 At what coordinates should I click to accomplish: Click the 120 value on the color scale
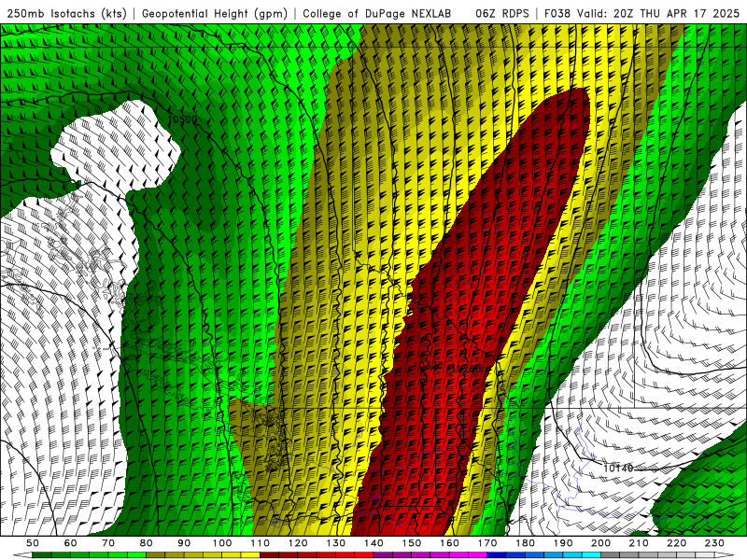click(x=298, y=543)
